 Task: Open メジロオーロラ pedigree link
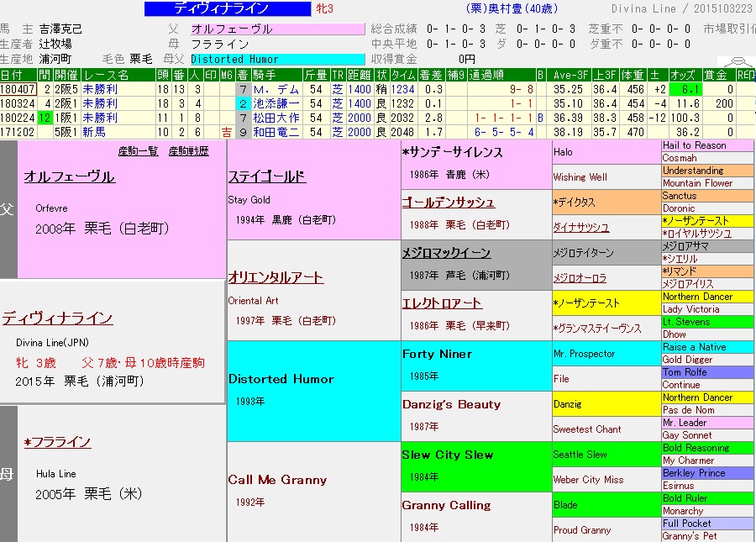click(580, 278)
